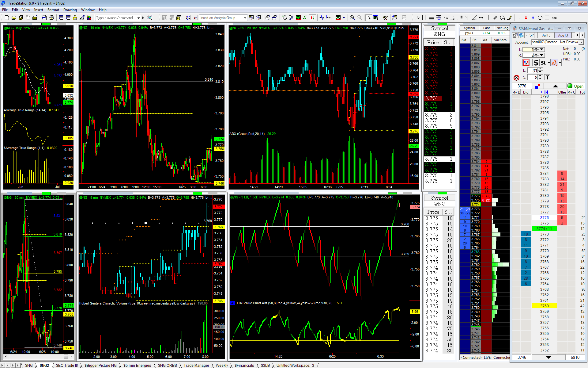
Task: Click the down triangle ladder scroll button
Action: point(548,357)
